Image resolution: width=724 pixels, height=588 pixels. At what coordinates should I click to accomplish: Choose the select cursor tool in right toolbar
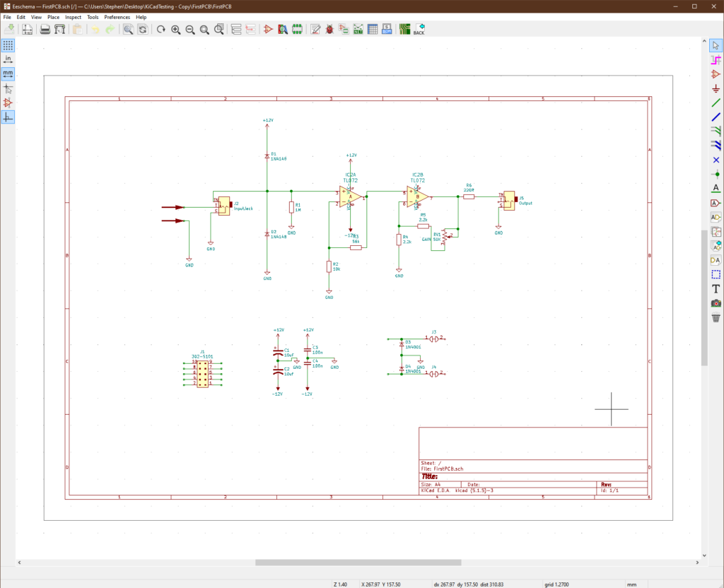point(716,45)
